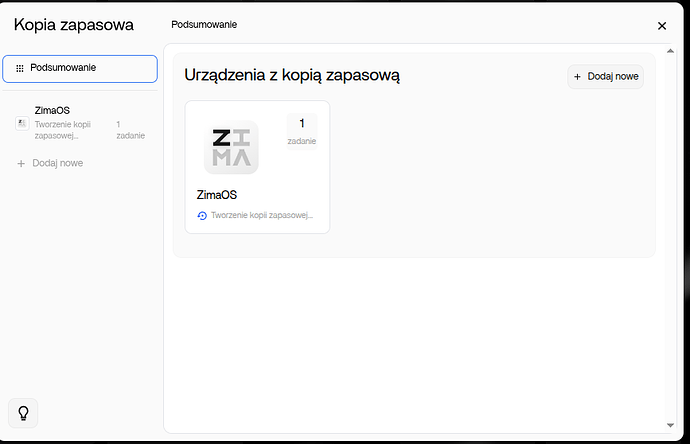This screenshot has height=444, width=690.
Task: Click the backup-in-progress clock icon on the card
Action: point(202,216)
